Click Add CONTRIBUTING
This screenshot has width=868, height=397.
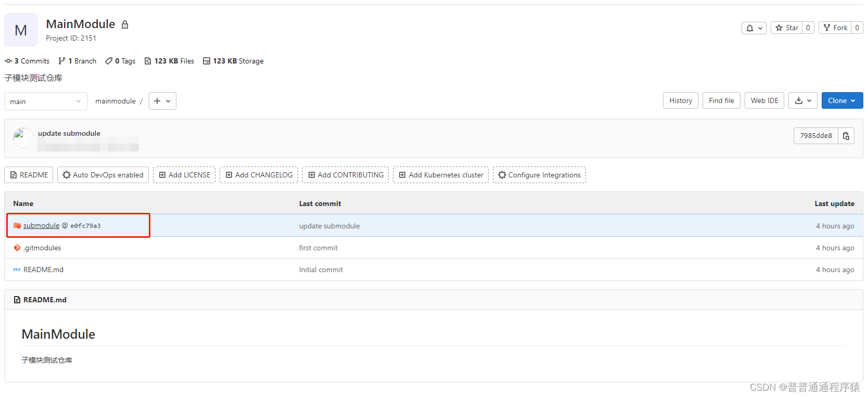point(346,175)
